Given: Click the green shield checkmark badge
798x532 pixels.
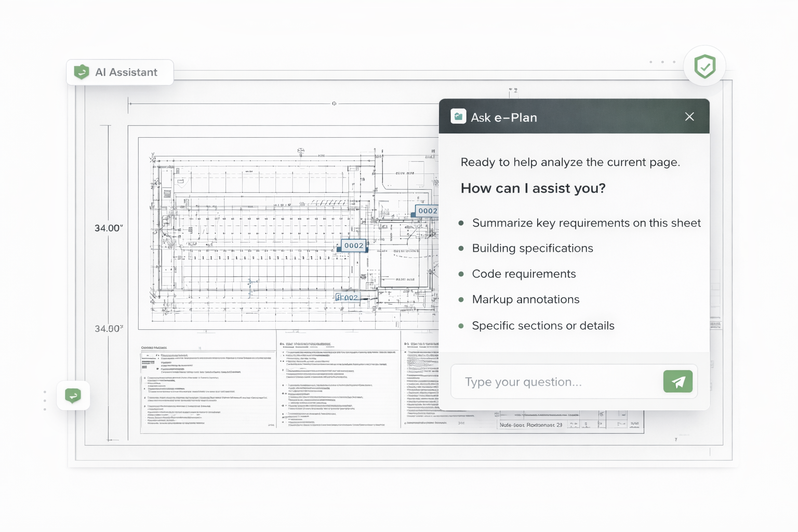Looking at the screenshot, I should click(704, 66).
